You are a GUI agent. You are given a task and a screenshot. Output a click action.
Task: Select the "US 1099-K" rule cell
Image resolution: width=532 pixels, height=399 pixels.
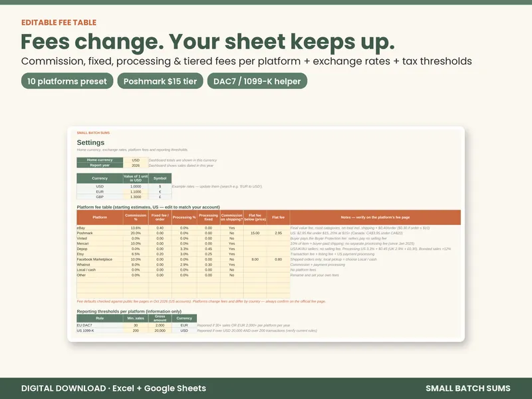[x=100, y=331]
